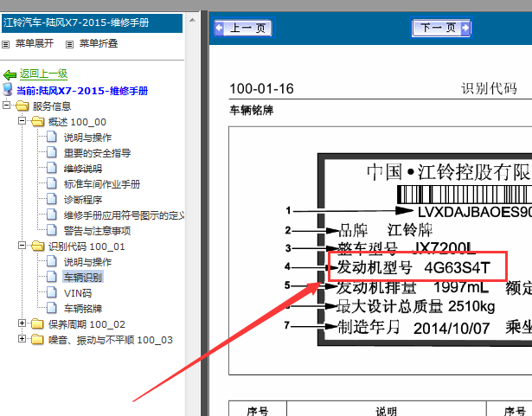The image size is (532, 416).
Task: Open 说明与操作 under 概述 100_00
Action: point(87,138)
